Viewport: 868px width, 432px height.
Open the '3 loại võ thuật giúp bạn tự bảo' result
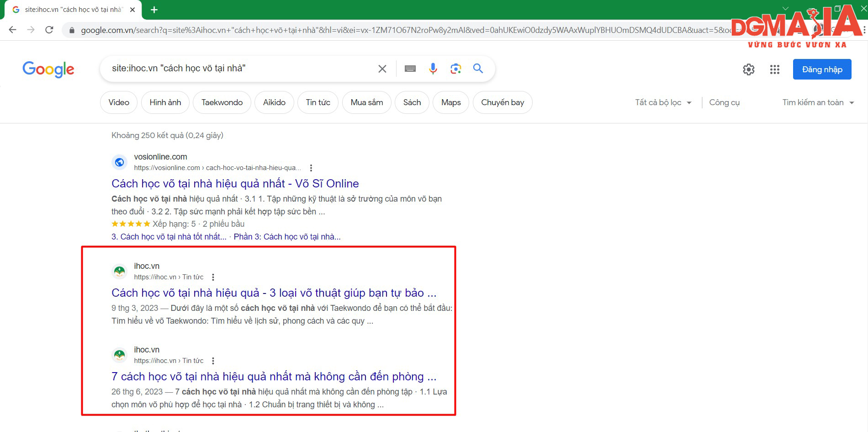coord(274,293)
